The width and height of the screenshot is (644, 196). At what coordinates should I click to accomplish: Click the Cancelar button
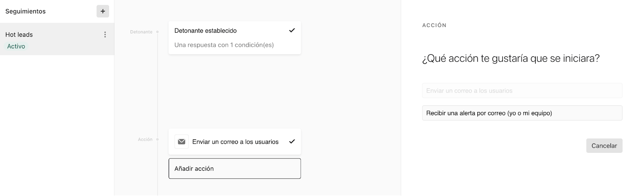(604, 146)
